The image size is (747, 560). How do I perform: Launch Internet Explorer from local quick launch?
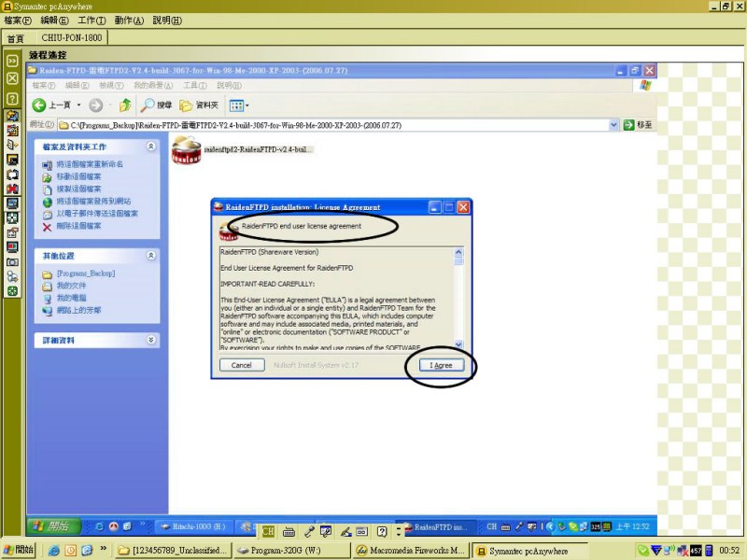point(53,551)
